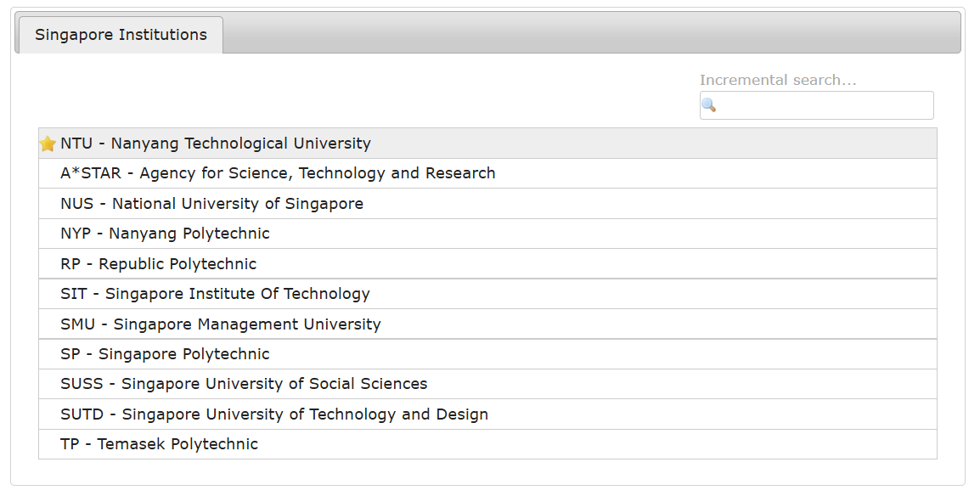The image size is (980, 496).
Task: Open the Singapore Institutions tab
Action: pyautogui.click(x=121, y=35)
